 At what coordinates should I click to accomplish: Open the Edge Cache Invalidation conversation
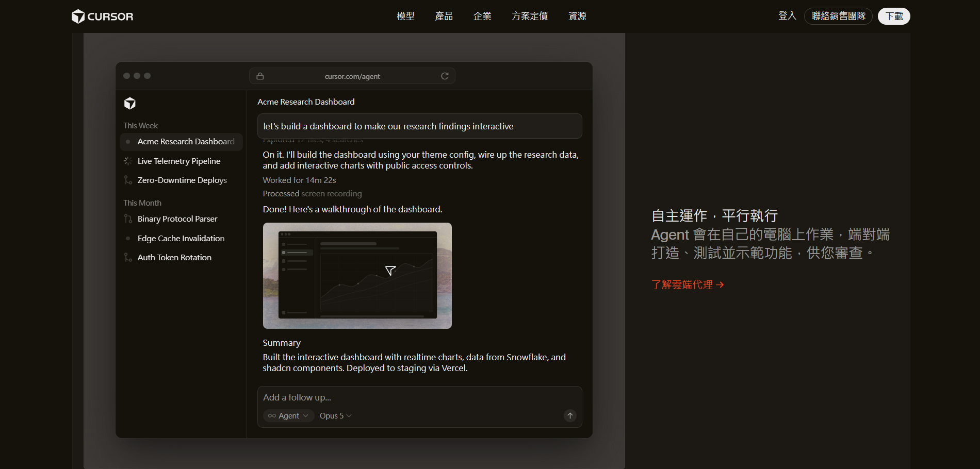click(x=181, y=239)
